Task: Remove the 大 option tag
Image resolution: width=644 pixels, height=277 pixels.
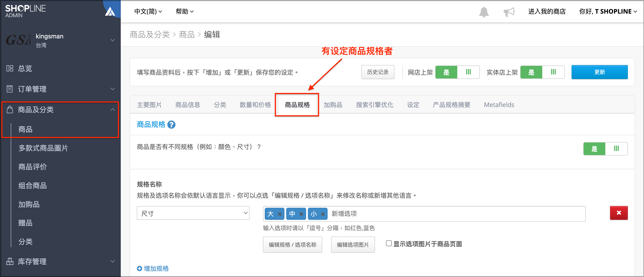Action: (280, 214)
